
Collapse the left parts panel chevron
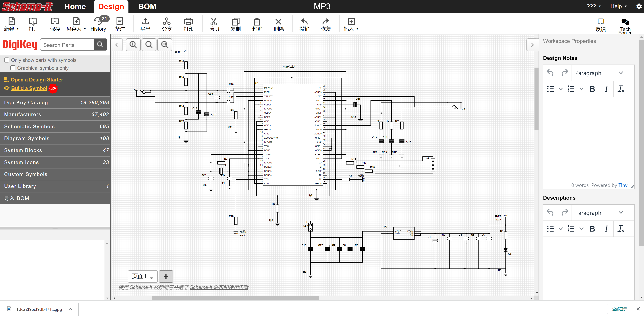117,45
